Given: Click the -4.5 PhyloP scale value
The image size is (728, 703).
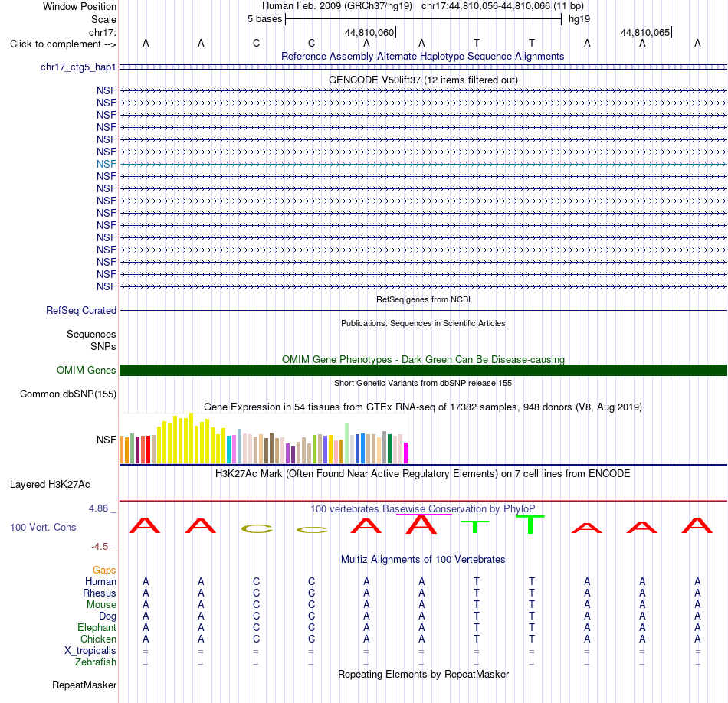Looking at the screenshot, I should point(100,547).
